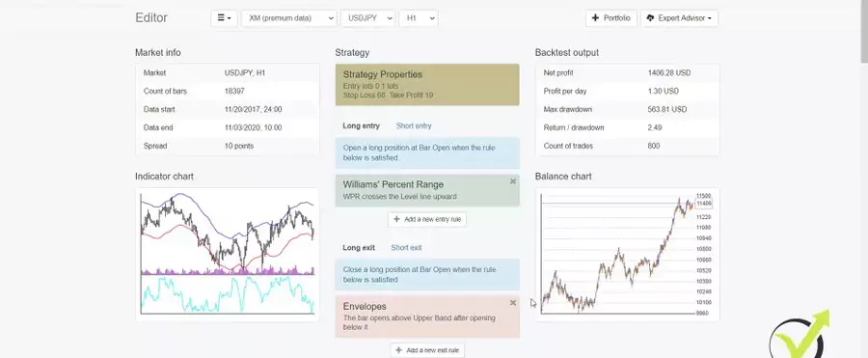Click the Editor page heading

click(x=151, y=17)
